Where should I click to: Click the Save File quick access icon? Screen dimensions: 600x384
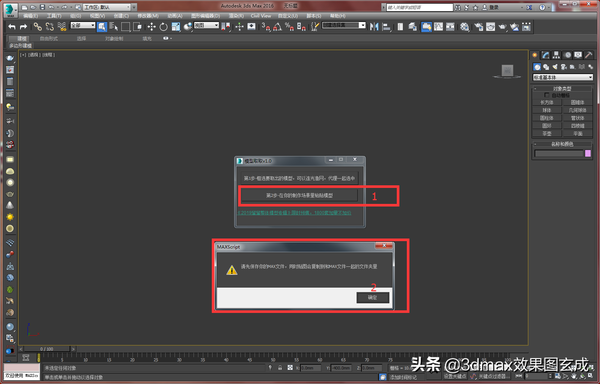(x=42, y=7)
